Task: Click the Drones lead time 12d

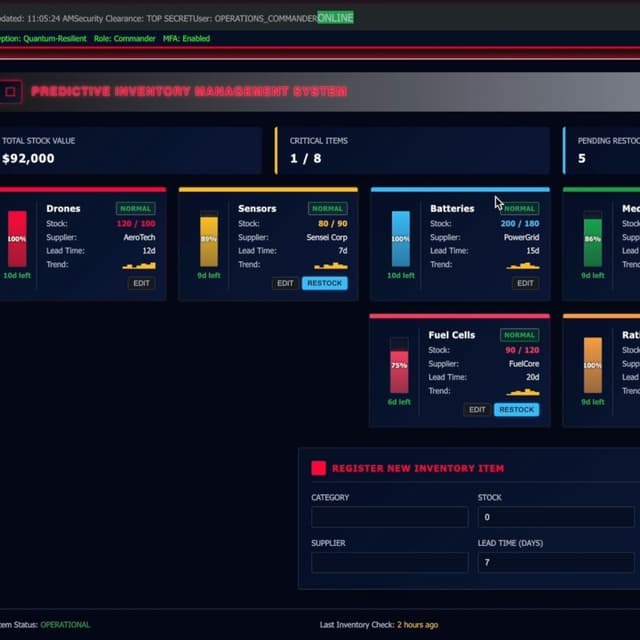Action: (149, 251)
